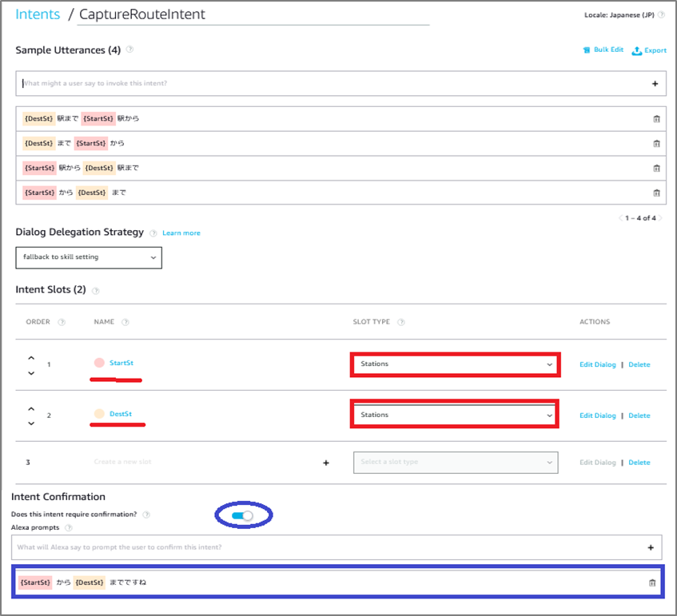
Task: Move StartSt slot down
Action: coord(31,373)
